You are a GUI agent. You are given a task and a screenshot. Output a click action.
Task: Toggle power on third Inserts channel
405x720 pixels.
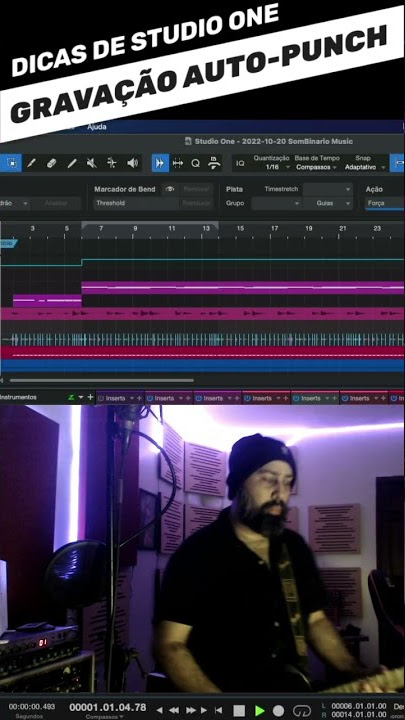coord(198,399)
